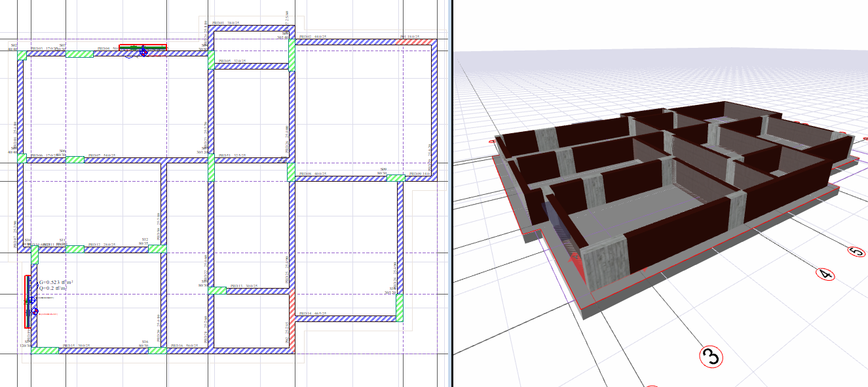Select the PRD15 390/25 wall label
Image resolution: width=868 pixels, height=387 pixels.
point(76,346)
